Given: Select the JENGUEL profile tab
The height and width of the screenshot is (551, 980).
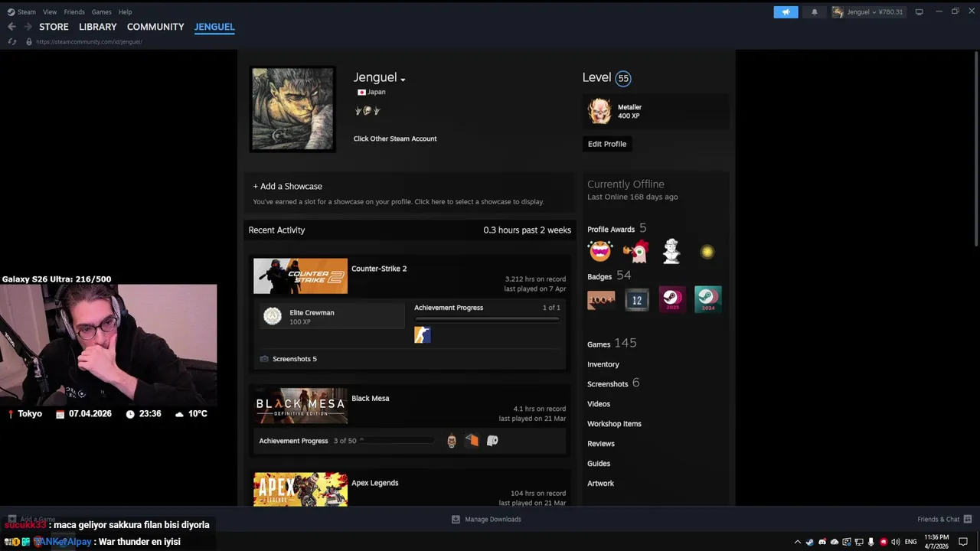Looking at the screenshot, I should pyautogui.click(x=214, y=27).
